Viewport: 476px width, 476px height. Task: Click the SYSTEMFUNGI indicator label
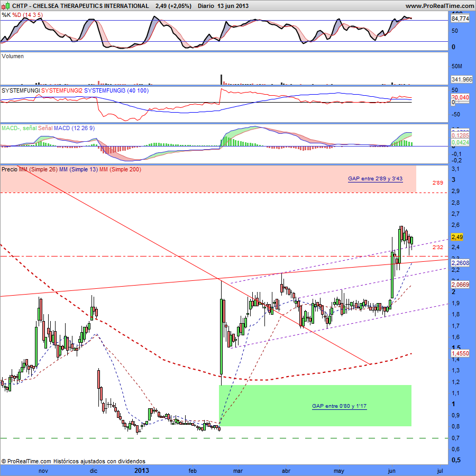click(x=21, y=90)
